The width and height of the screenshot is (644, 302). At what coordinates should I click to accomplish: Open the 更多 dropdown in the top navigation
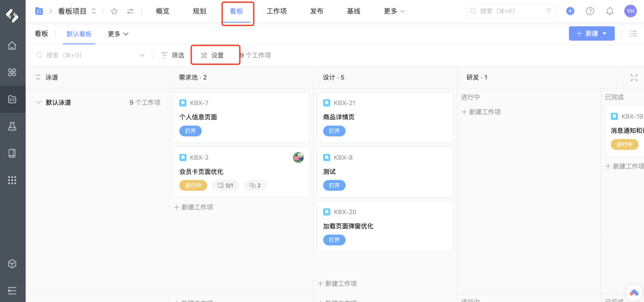click(x=394, y=11)
